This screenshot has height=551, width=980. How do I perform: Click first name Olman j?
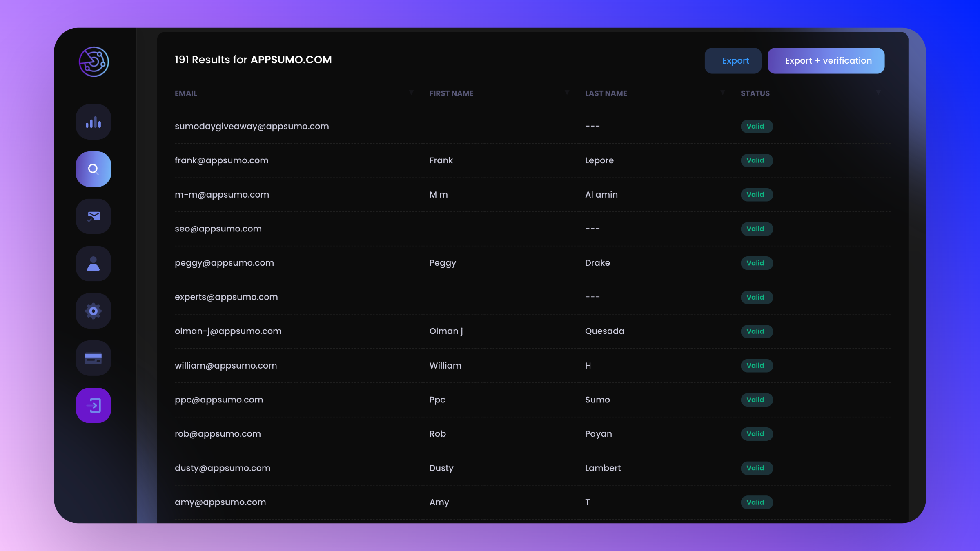click(x=446, y=331)
